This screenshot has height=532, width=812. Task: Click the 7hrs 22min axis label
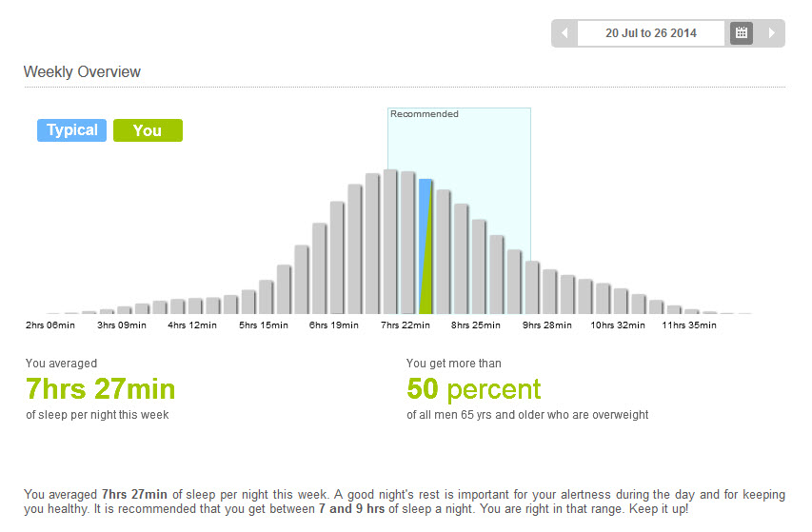tap(406, 325)
